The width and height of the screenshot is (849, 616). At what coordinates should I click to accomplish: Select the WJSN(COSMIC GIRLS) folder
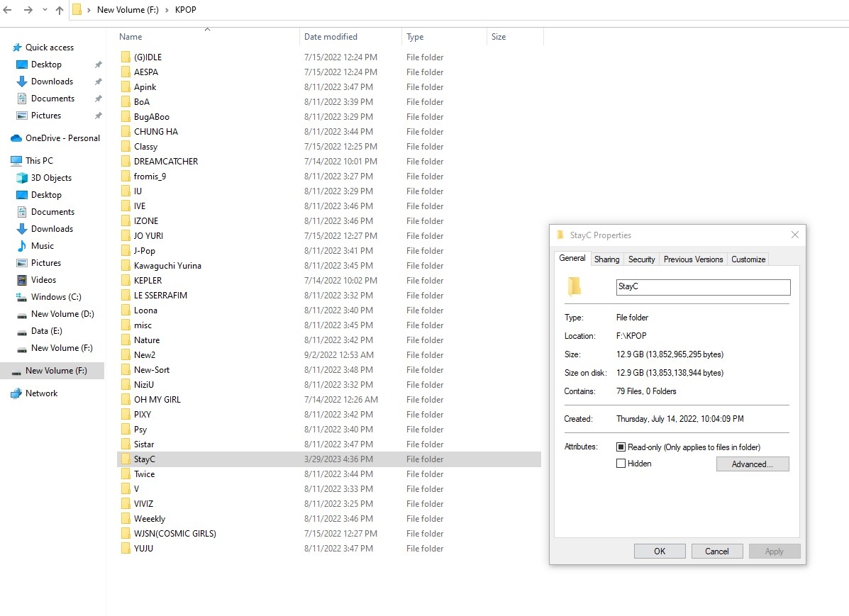pyautogui.click(x=175, y=534)
